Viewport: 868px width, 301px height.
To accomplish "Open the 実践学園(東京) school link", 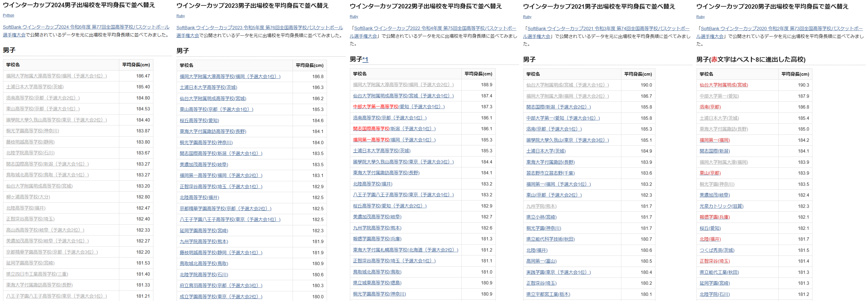I will click(x=558, y=272).
